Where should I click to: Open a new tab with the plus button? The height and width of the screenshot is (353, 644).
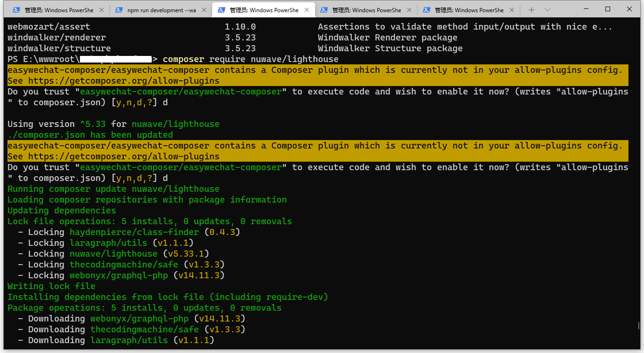pos(531,10)
